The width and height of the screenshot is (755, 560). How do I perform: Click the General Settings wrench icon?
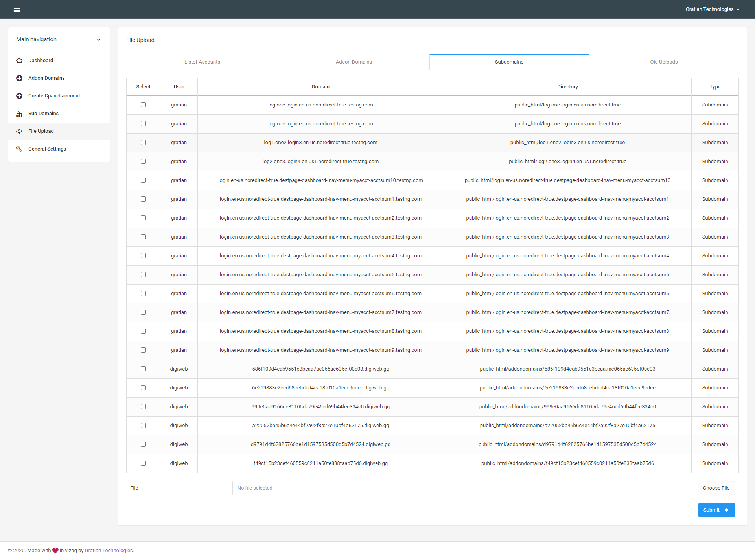19,149
